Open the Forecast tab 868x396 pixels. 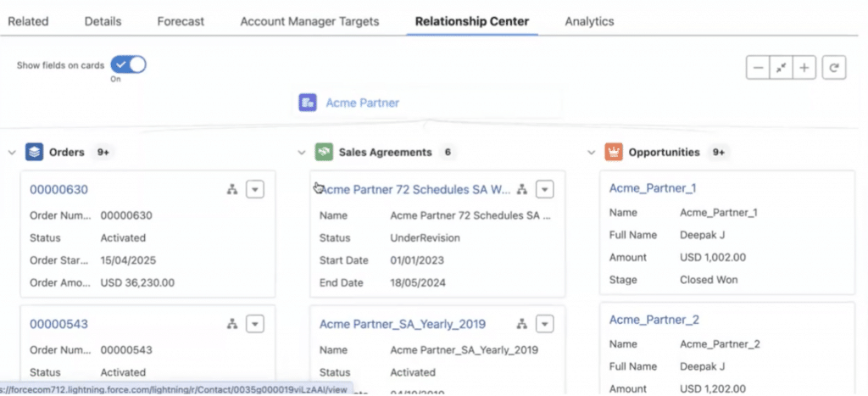point(181,21)
